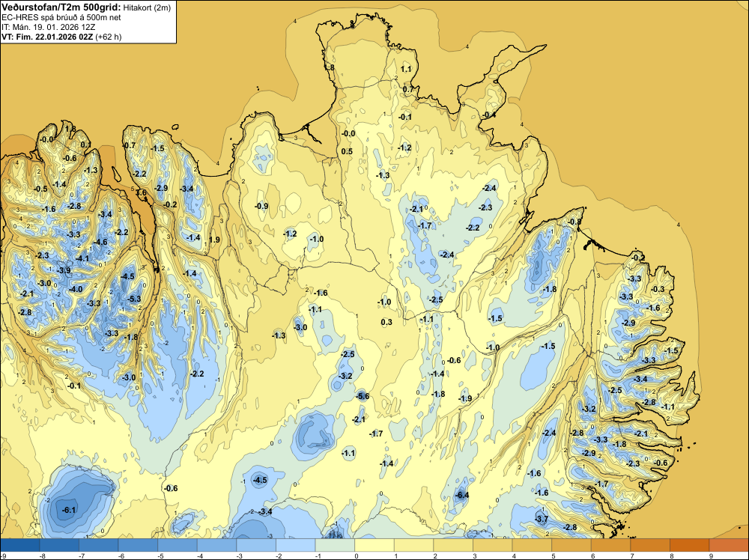Click the 5 tick on the colour scale
The image size is (749, 560).
553,556
